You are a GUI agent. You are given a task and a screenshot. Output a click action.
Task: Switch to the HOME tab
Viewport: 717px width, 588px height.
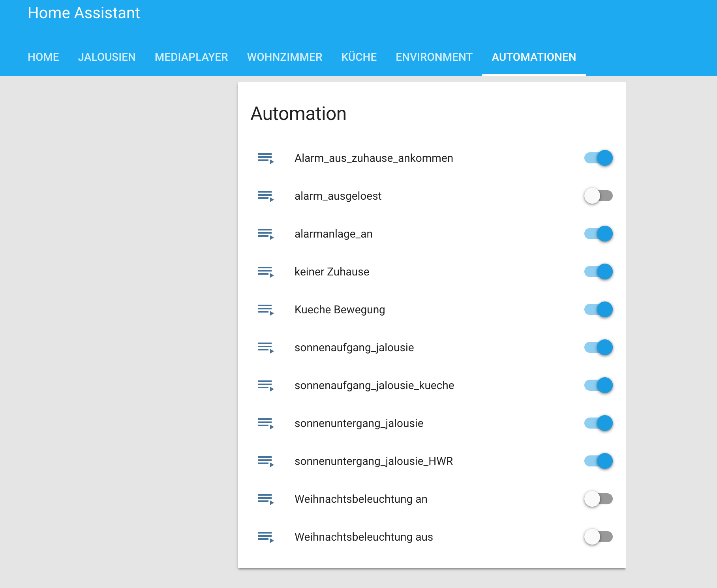[43, 57]
